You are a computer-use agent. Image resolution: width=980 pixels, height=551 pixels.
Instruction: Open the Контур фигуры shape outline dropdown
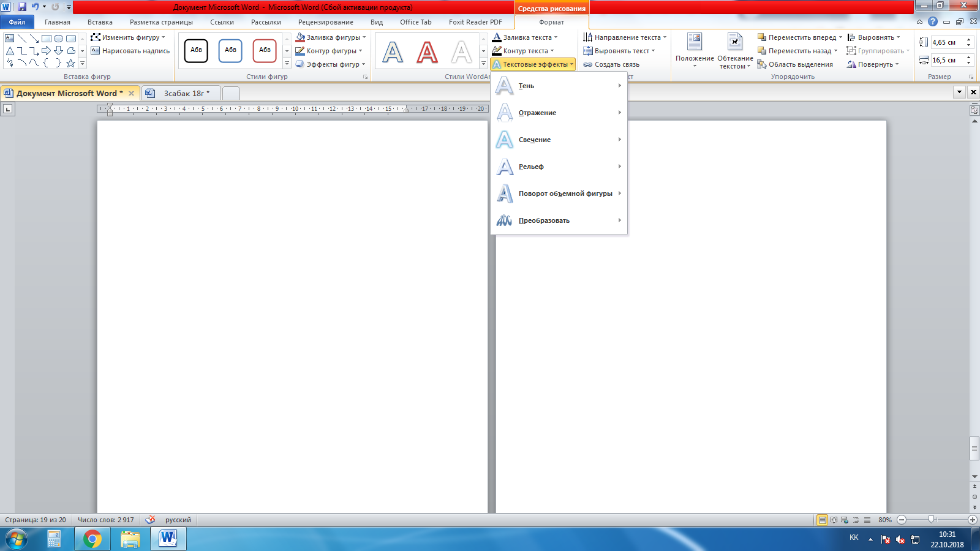[329, 51]
